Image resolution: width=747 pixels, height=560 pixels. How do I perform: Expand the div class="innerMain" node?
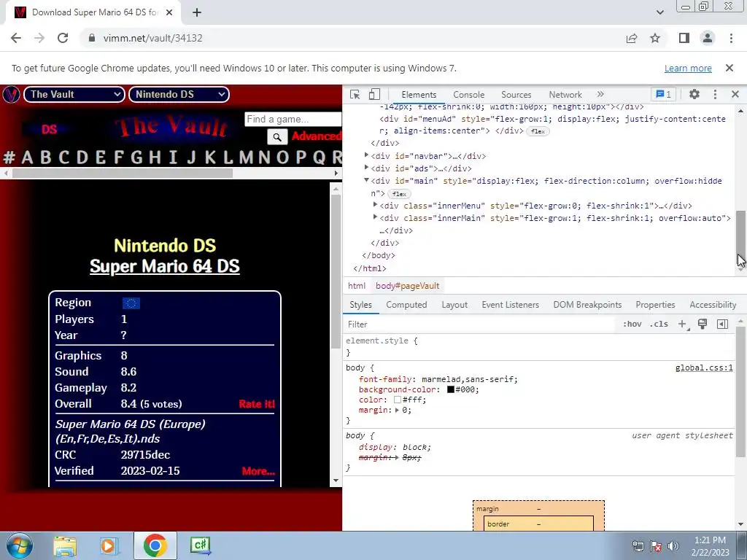click(x=375, y=217)
